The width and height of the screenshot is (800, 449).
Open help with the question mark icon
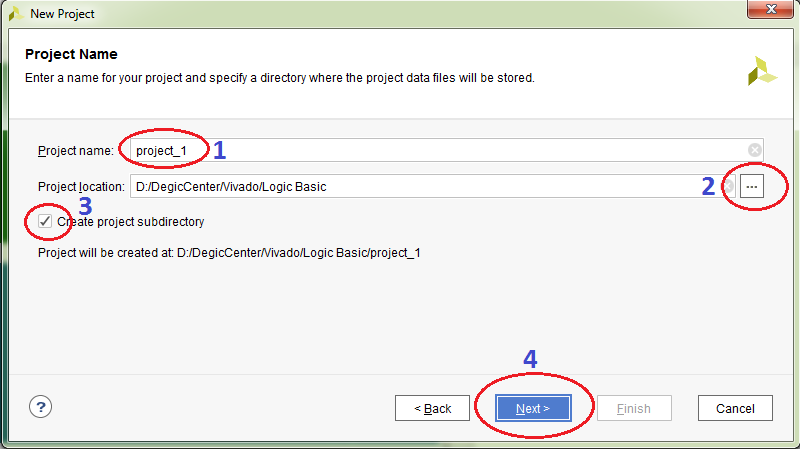40,407
